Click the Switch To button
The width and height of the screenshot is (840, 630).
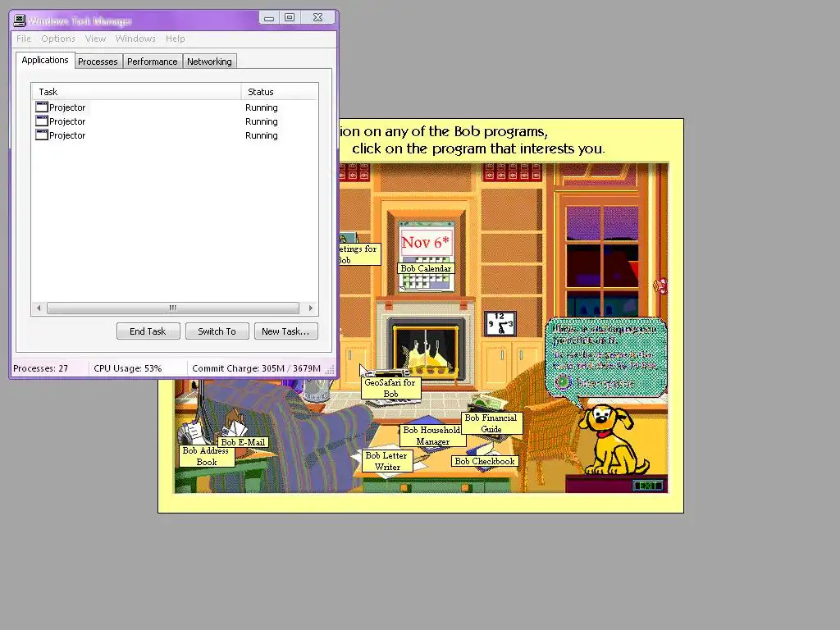click(217, 331)
